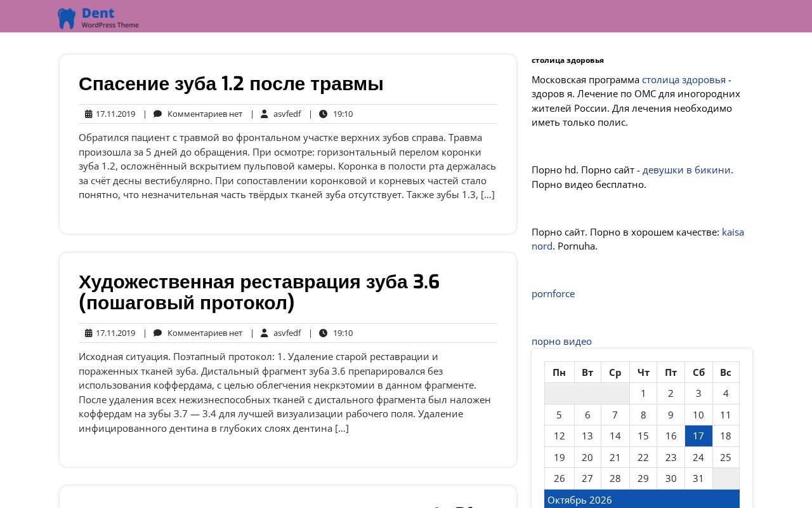Click author user icon in first post meta
This screenshot has height=508, width=812.
point(265,114)
